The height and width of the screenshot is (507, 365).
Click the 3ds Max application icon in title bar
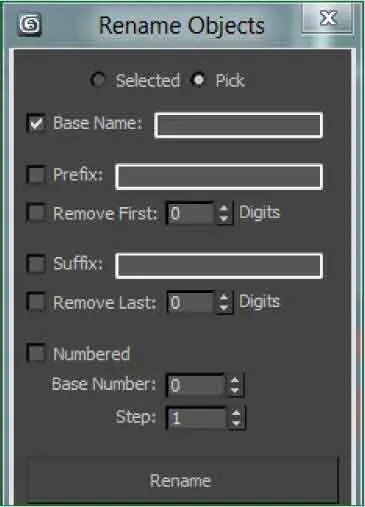[x=30, y=24]
